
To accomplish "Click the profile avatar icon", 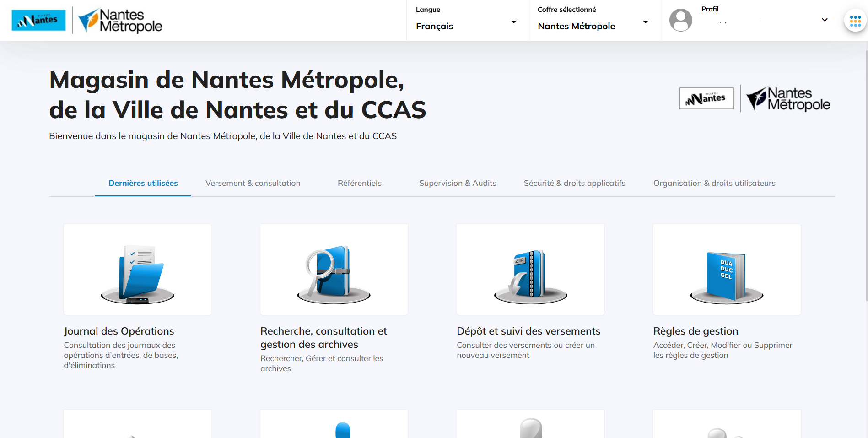I will tap(681, 20).
